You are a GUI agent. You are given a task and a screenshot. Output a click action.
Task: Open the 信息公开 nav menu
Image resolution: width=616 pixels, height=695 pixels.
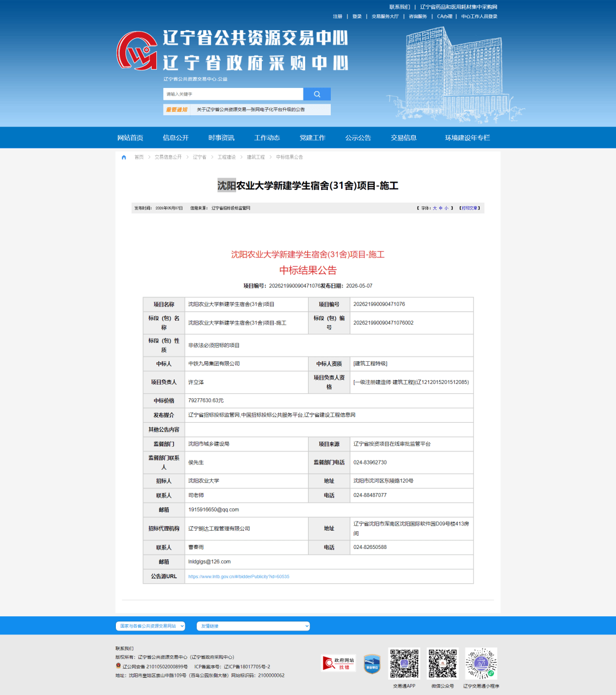[x=176, y=138]
